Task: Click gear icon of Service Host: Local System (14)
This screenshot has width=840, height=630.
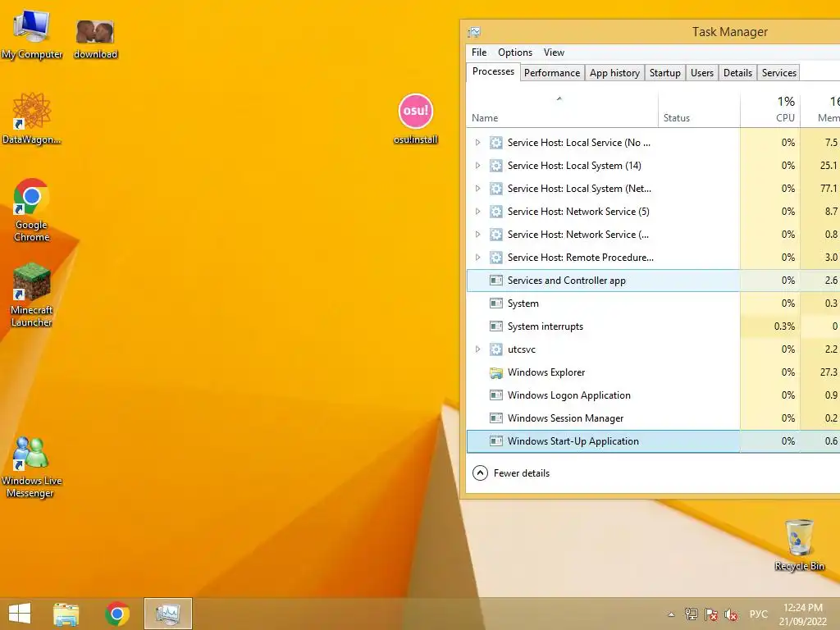Action: pos(496,166)
